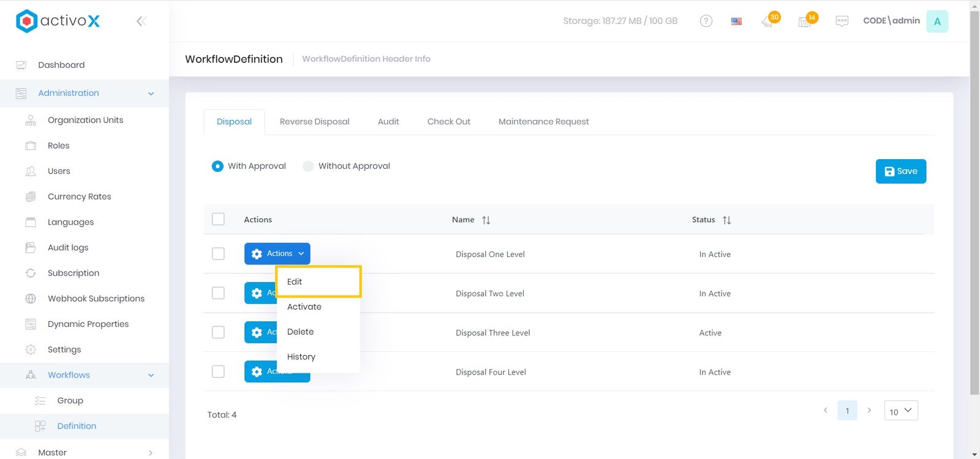The image size is (980, 459).
Task: Click the activoX logo
Action: 58,21
